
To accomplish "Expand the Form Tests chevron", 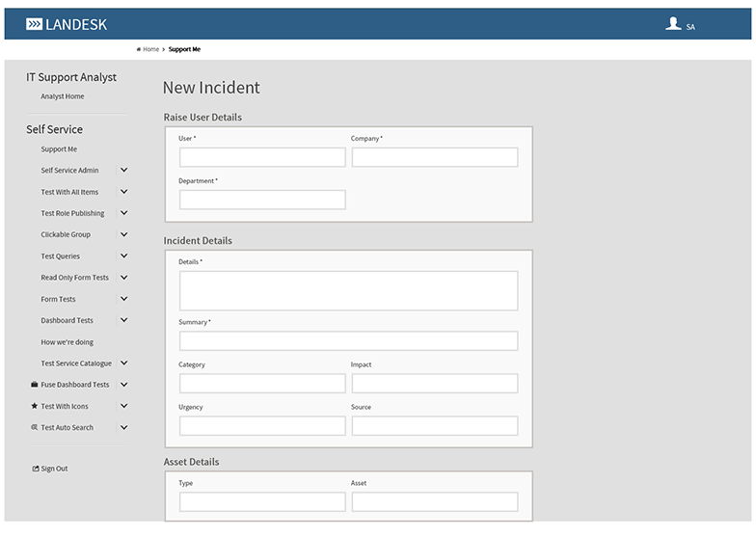I will [123, 299].
